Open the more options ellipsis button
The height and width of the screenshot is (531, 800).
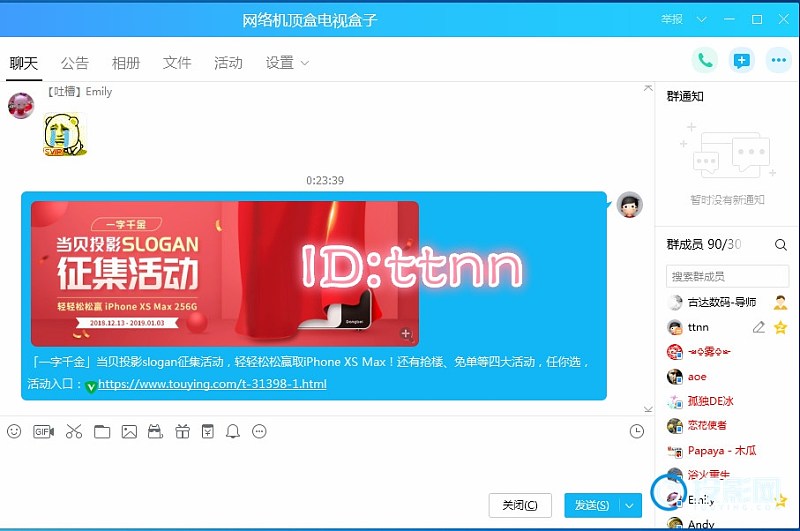point(779,61)
